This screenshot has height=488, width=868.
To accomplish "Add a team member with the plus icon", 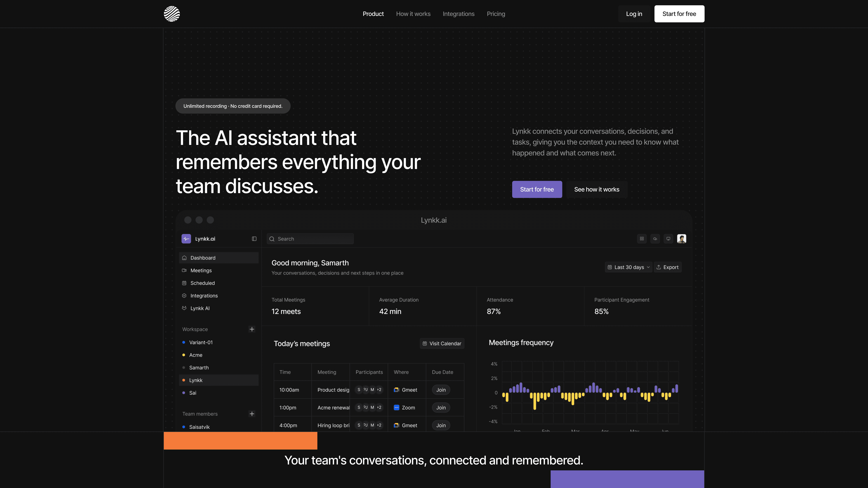I will pos(252,414).
